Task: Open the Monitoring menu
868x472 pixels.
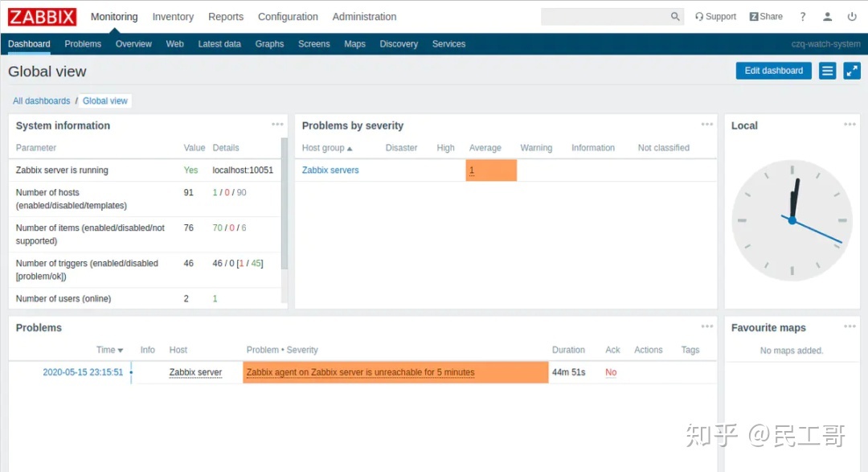Action: [x=114, y=17]
